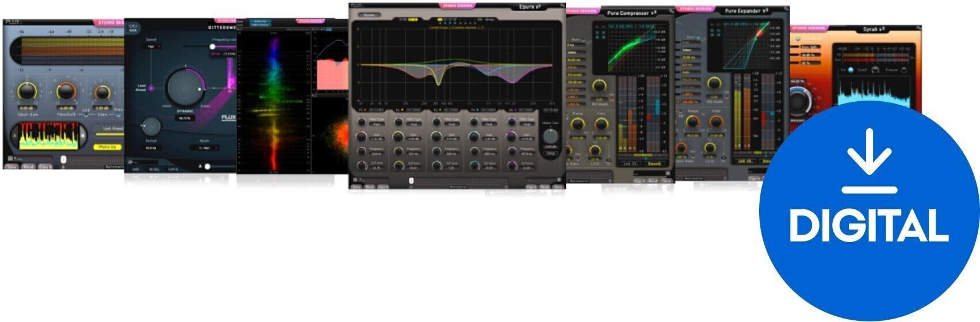Open band 3 Filter Type dropdown in Epure
Viewport: 980px width, 322px height.
tap(451, 124)
